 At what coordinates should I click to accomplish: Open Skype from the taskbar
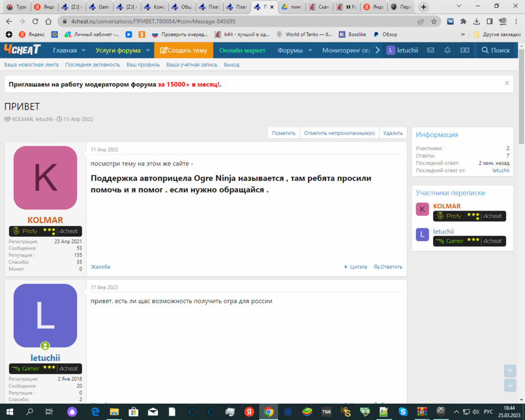click(403, 412)
